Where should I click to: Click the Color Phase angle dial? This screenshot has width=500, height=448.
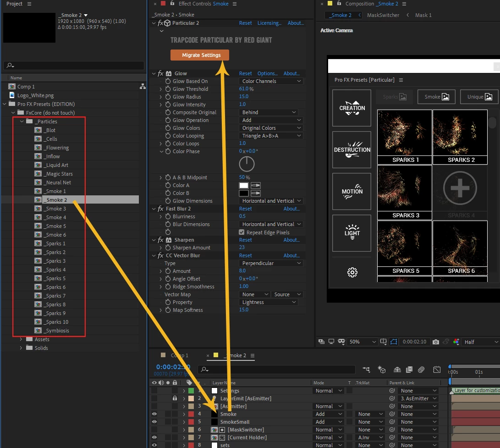point(247,164)
